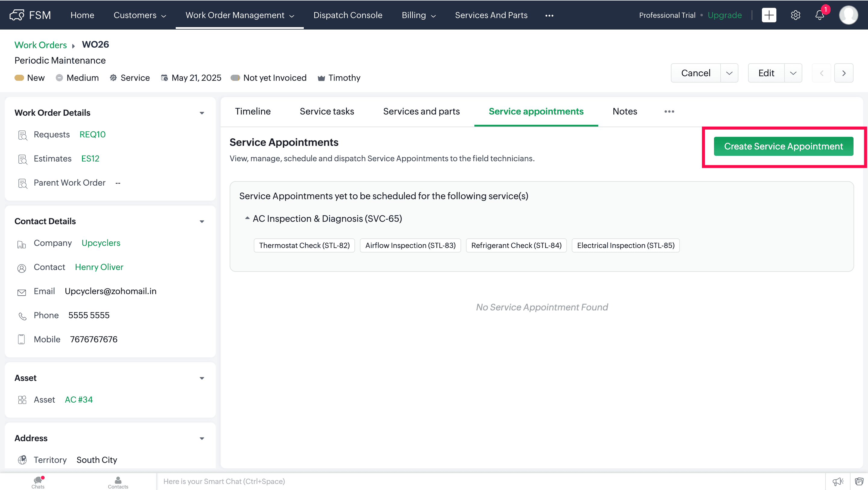Collapse the Work Order Details section

click(202, 113)
